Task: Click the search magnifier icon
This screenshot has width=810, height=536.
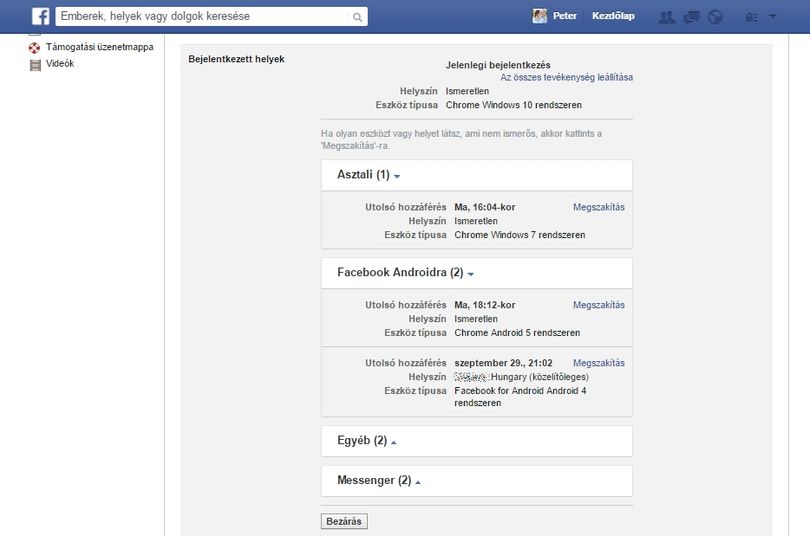Action: 357,17
